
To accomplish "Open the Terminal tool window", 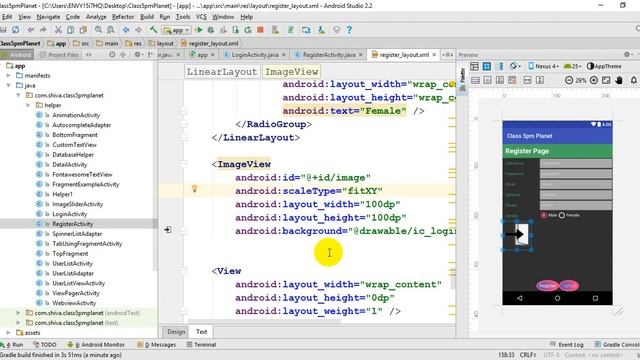I will tap(201, 344).
